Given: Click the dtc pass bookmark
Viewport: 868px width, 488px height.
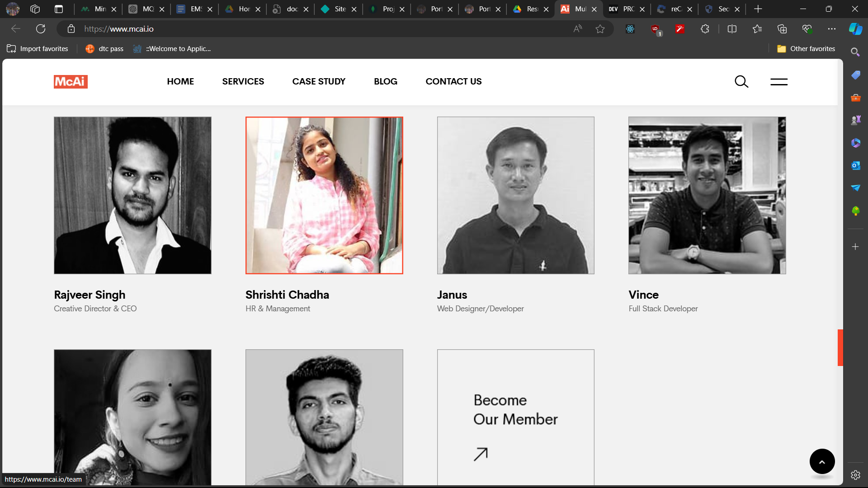Looking at the screenshot, I should click(x=104, y=49).
